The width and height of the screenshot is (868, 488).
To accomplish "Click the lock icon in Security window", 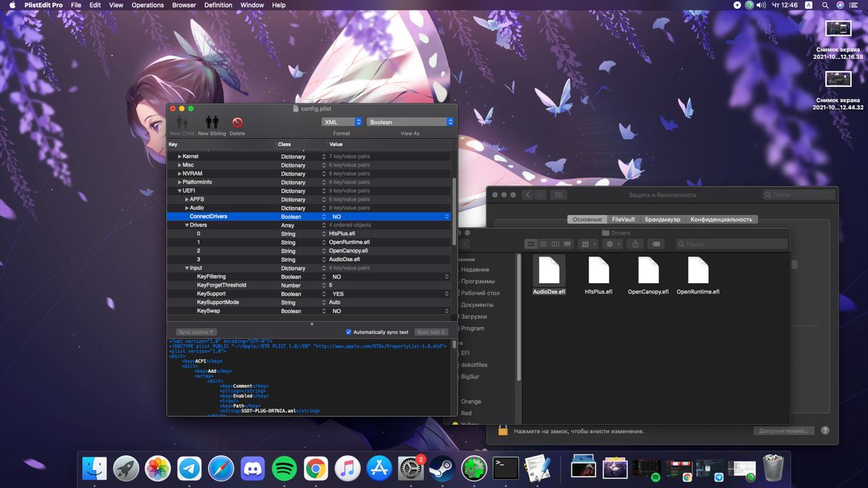I will [x=502, y=430].
